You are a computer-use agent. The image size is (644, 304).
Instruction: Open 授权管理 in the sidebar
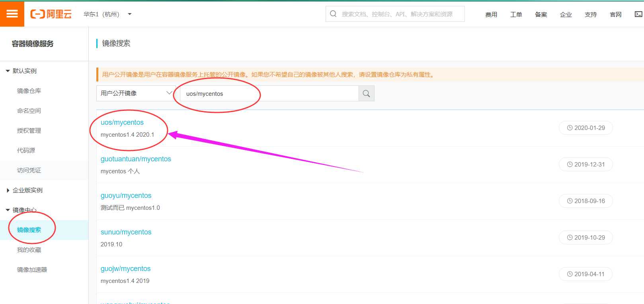pos(29,131)
